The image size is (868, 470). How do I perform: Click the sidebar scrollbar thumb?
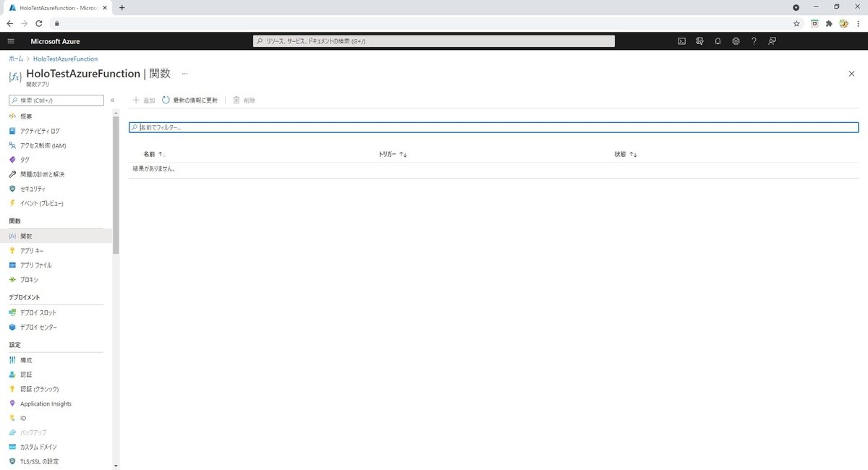116,184
